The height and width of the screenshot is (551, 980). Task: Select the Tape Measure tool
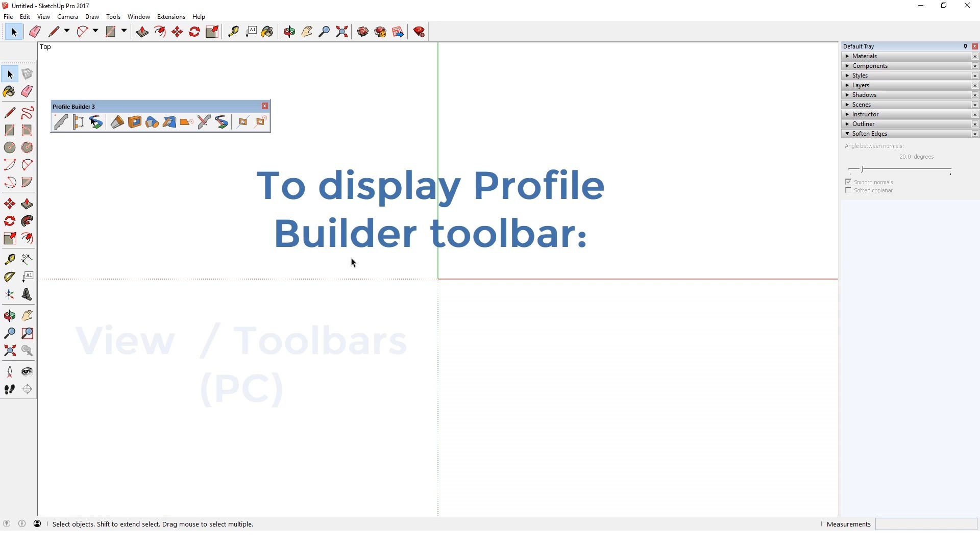coord(234,31)
